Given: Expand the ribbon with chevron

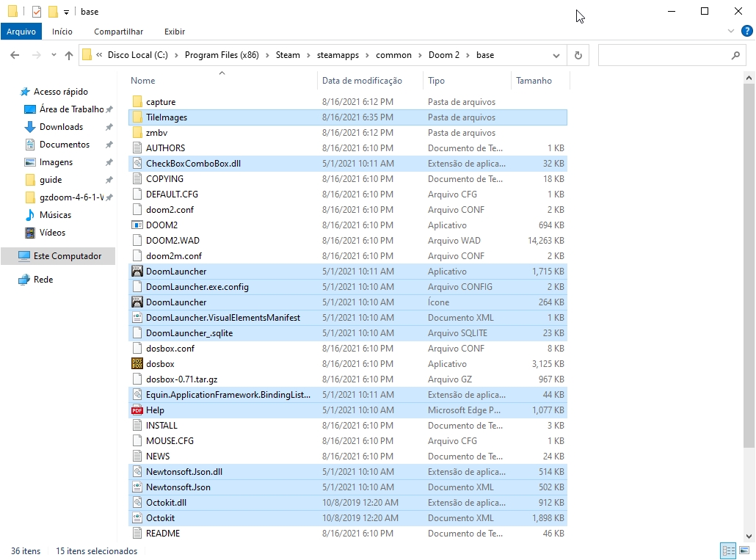Looking at the screenshot, I should click(731, 32).
